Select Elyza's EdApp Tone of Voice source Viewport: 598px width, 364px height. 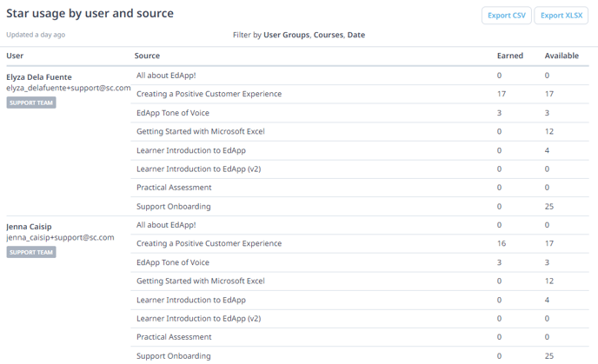[x=173, y=113]
